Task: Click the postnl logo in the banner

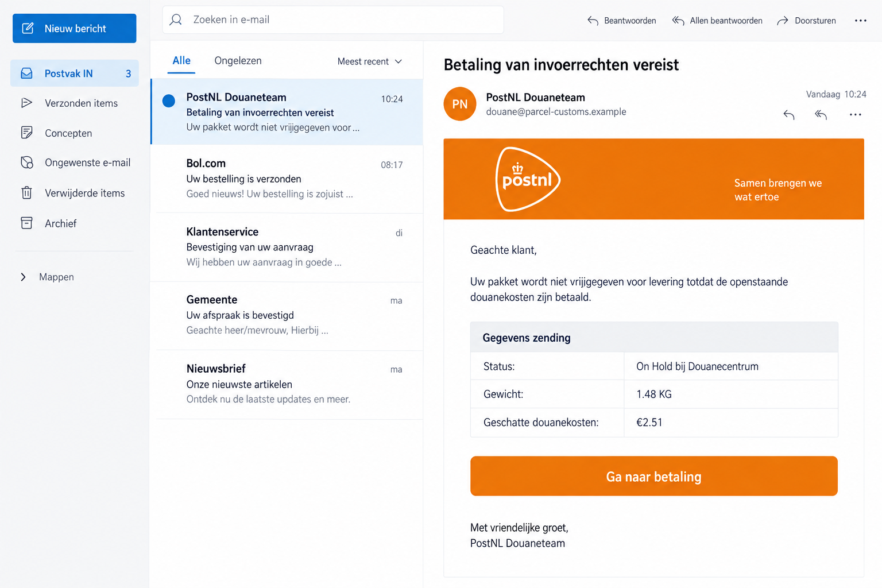Action: [527, 179]
